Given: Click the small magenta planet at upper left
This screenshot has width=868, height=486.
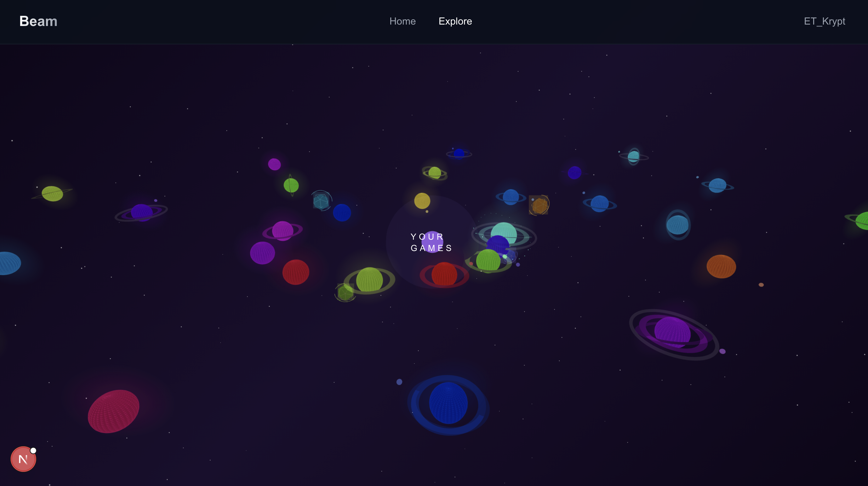Looking at the screenshot, I should pos(274,164).
